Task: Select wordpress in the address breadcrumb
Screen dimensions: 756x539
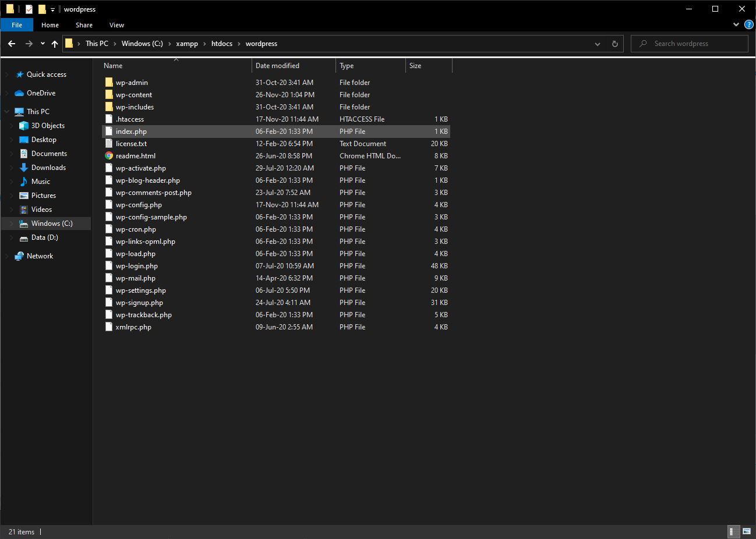Action: (x=262, y=44)
